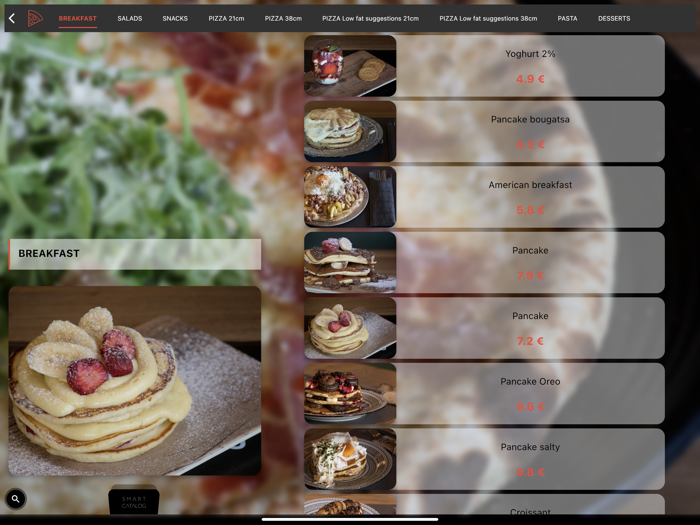Select the Yoghurt 2% item name
The height and width of the screenshot is (525, 700).
click(x=530, y=54)
